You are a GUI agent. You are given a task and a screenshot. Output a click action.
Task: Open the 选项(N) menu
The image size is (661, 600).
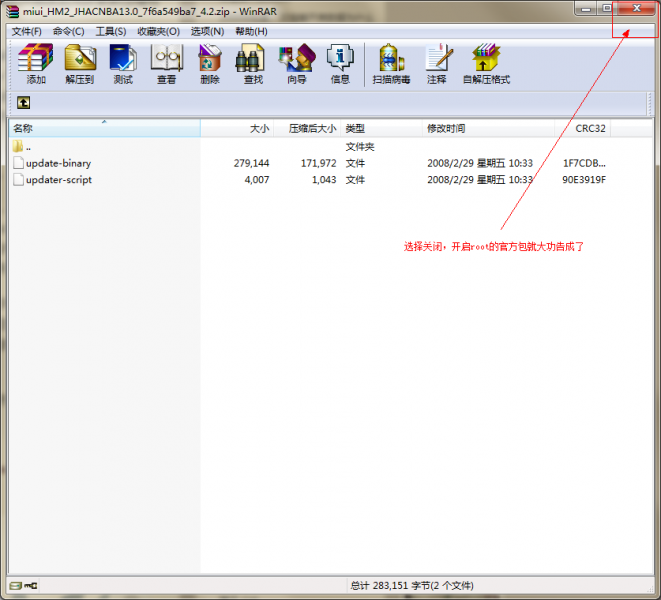(207, 32)
